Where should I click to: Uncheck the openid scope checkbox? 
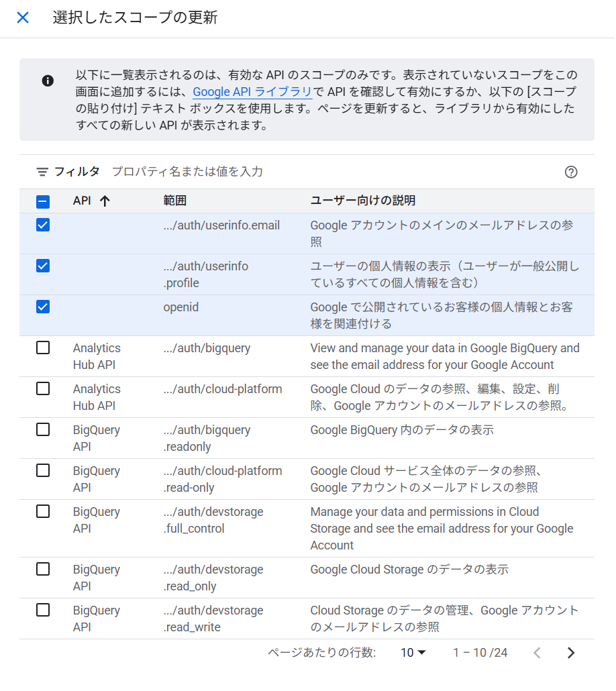[43, 307]
